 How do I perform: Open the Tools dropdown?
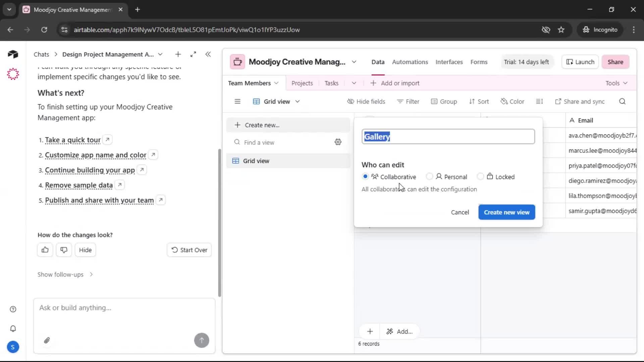616,83
